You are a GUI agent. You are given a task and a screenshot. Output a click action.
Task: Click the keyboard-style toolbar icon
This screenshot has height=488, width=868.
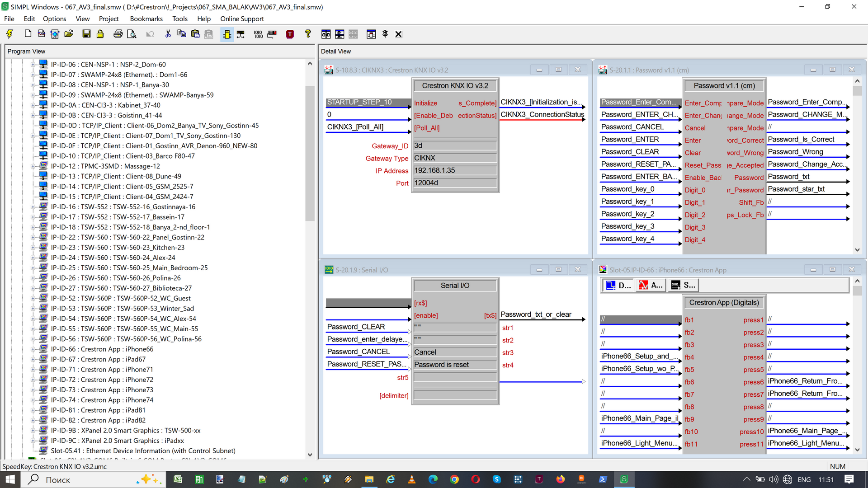pyautogui.click(x=272, y=34)
